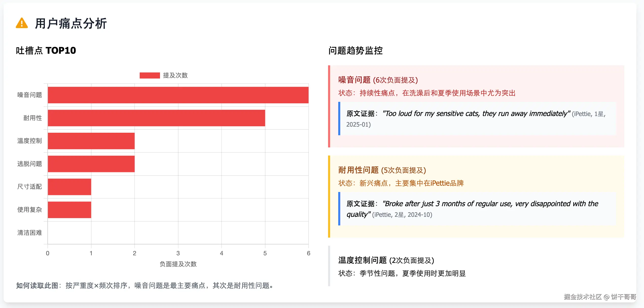Screen dimensions: 644x308
Task: Toggle the 提及次数 legend red swatch
Action: tap(150, 75)
